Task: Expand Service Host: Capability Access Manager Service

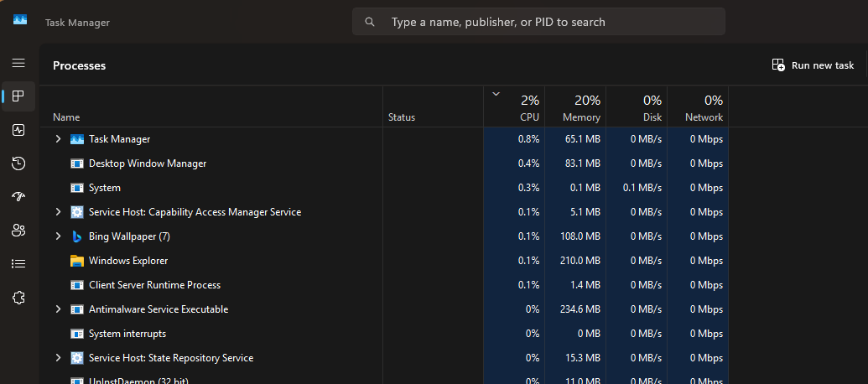Action: click(58, 212)
